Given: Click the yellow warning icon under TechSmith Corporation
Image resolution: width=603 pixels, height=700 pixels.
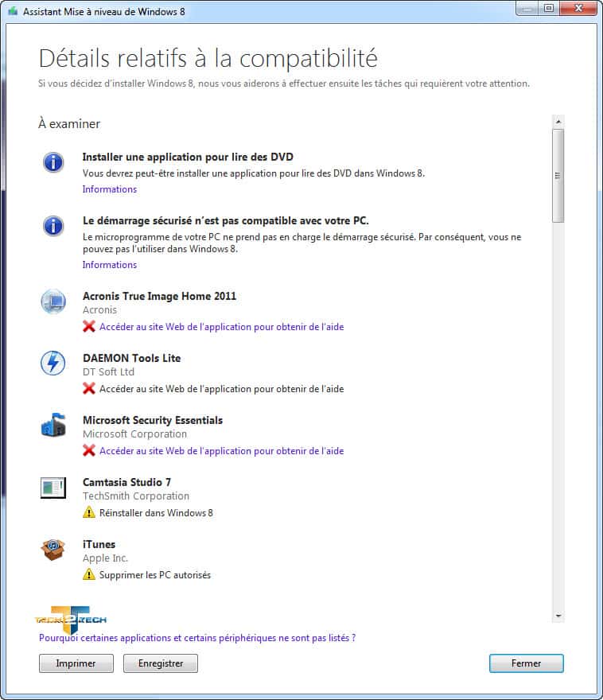Looking at the screenshot, I should point(89,512).
